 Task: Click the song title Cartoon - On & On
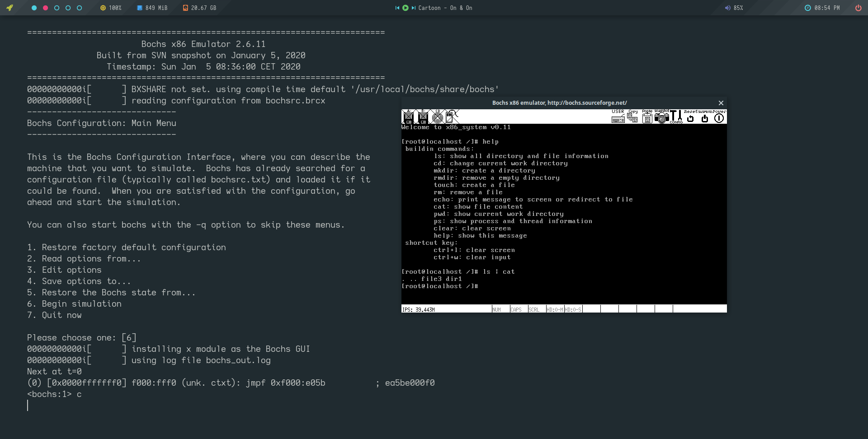point(445,8)
